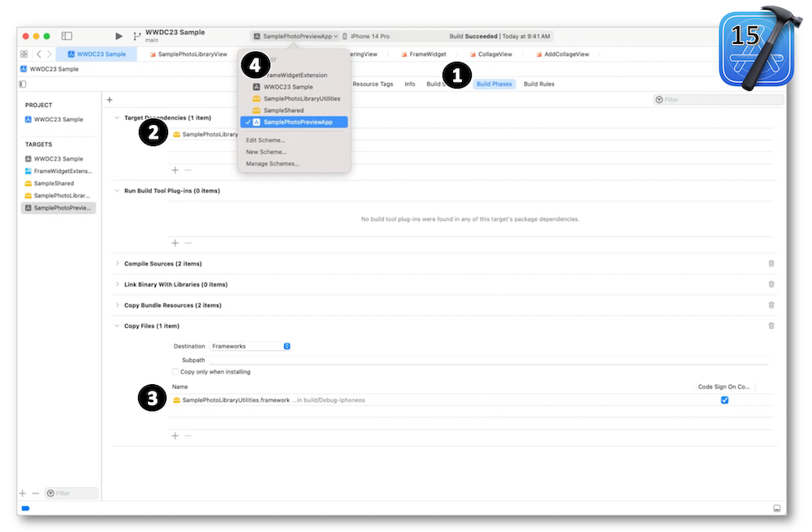Click the project and targets list toggle icon
Screen dimensions: 812x532
[x=23, y=84]
